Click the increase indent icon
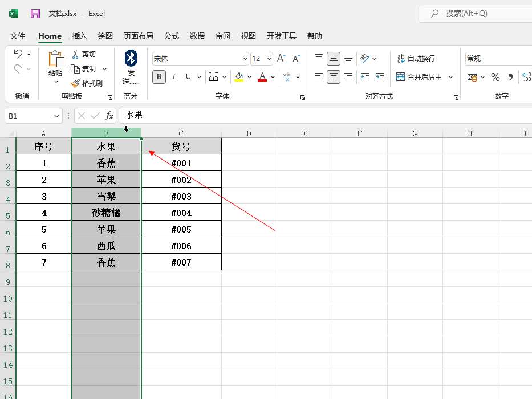The width and height of the screenshot is (532, 399). [x=380, y=77]
